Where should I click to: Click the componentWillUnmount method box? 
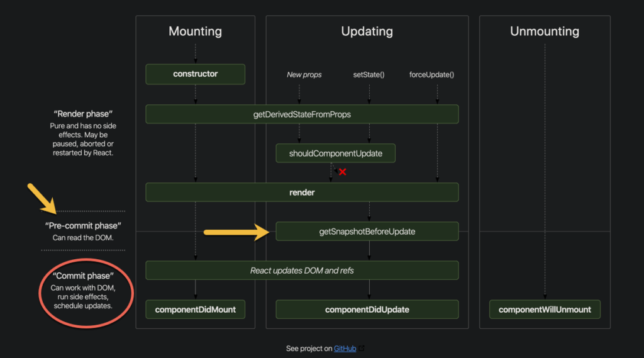[545, 310]
